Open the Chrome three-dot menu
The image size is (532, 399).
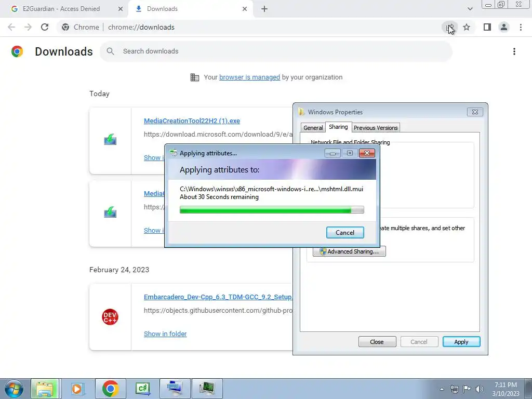tap(521, 27)
